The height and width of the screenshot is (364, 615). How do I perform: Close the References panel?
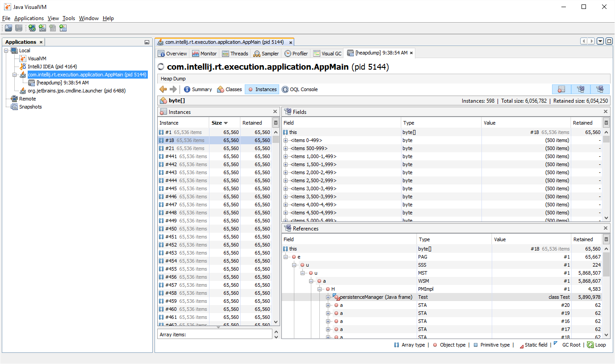[606, 228]
